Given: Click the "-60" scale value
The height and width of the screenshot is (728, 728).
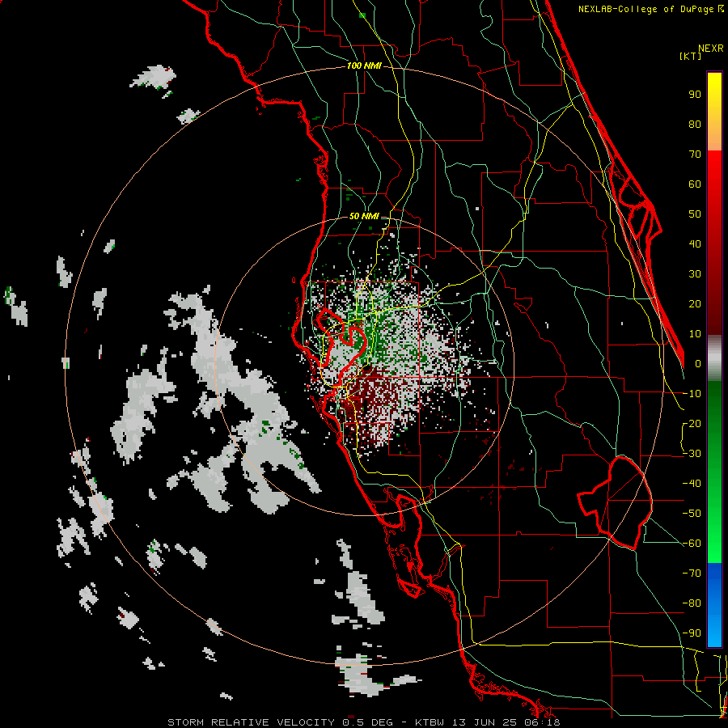Looking at the screenshot, I should coord(692,544).
